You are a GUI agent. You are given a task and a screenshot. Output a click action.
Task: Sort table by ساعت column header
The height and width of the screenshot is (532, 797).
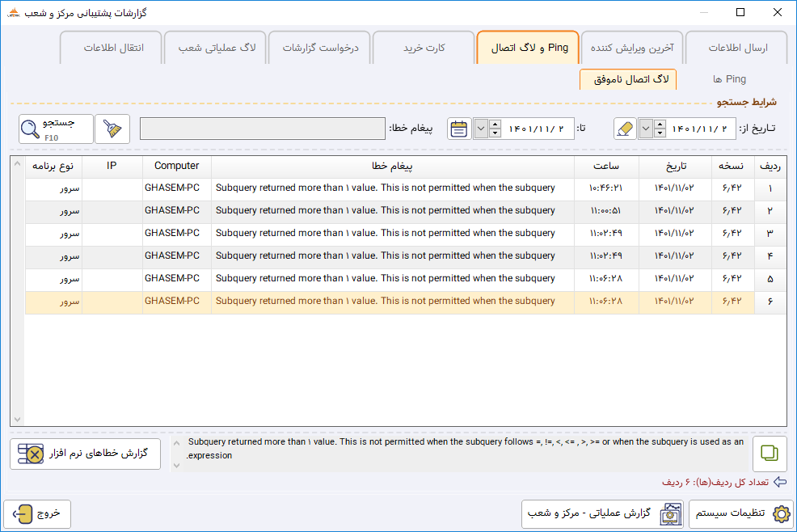click(606, 167)
